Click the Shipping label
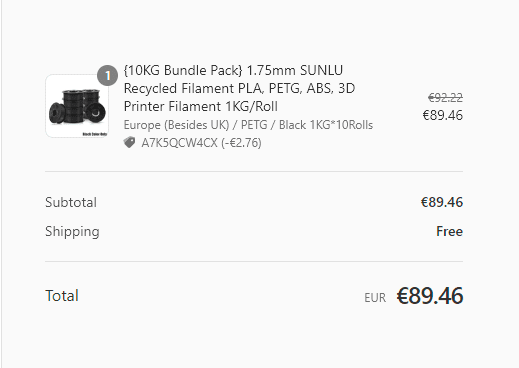 [72, 232]
